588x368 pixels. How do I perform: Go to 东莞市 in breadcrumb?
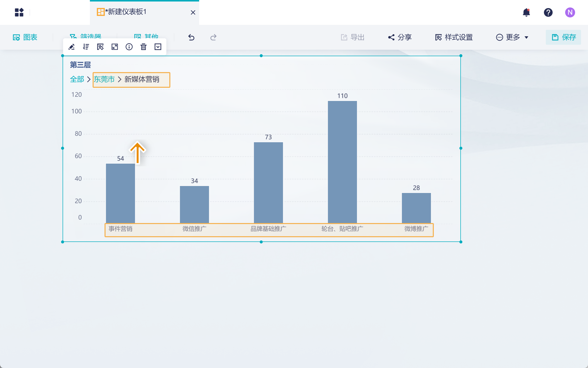point(104,79)
